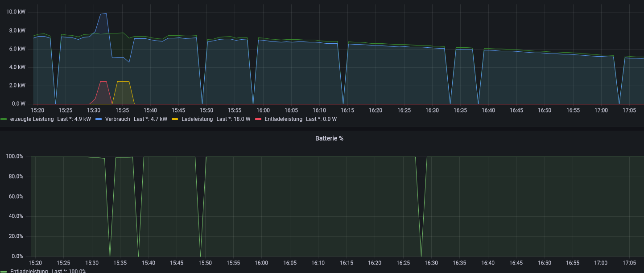Click the green swatch in the Batterie legend
This screenshot has width=644, height=273.
click(x=4, y=271)
